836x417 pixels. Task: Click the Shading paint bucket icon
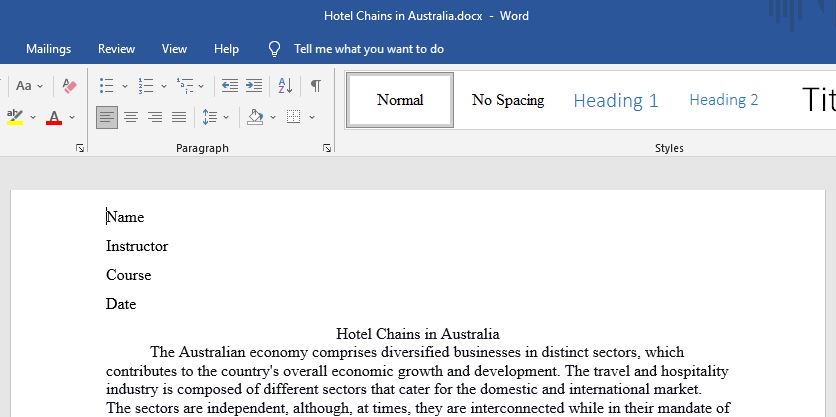click(x=255, y=117)
